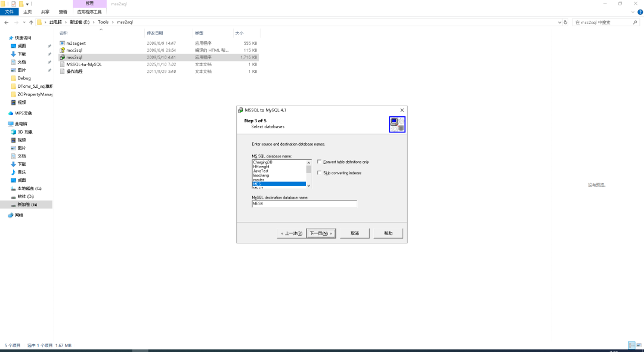Click the 下一页(N) next button
This screenshot has height=352, width=644.
pos(321,233)
